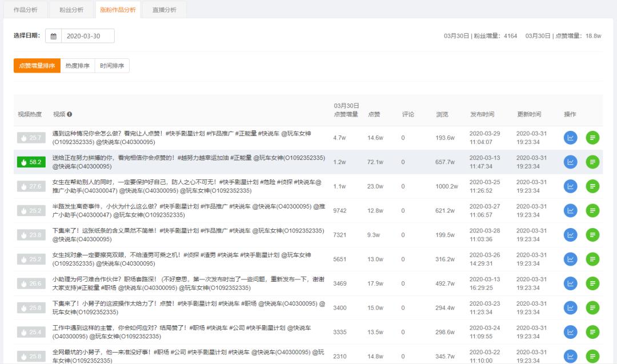
Task: Click the active 点赞增量排序 button
Action: click(x=37, y=65)
